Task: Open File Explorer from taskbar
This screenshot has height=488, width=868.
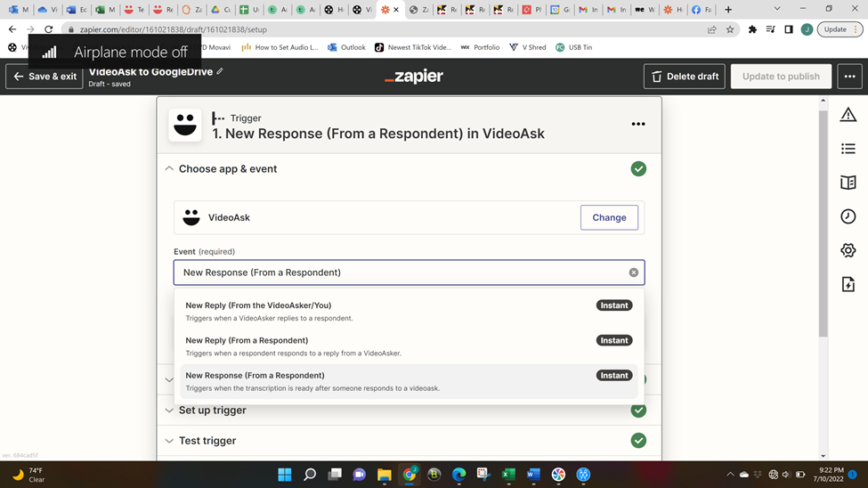Action: pos(385,475)
